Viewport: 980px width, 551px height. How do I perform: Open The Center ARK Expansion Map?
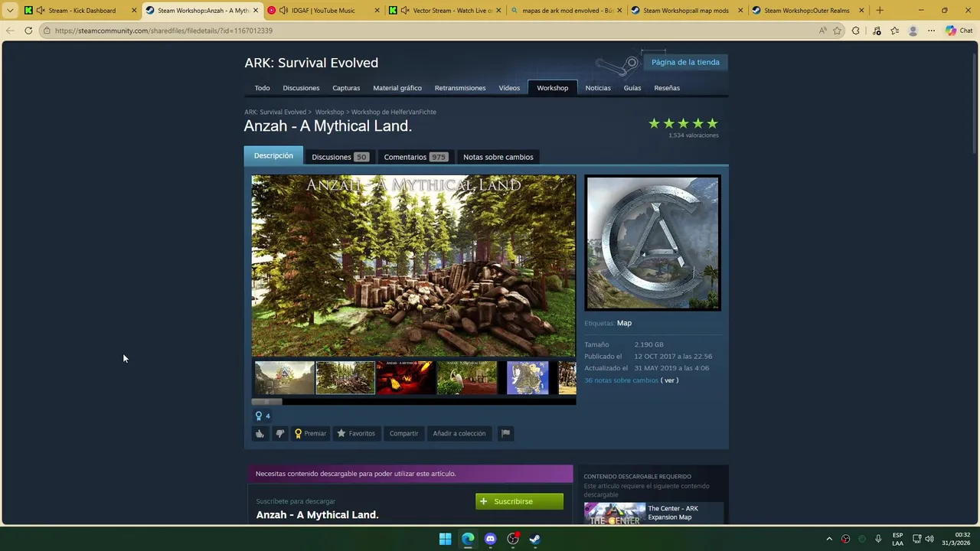(x=653, y=513)
